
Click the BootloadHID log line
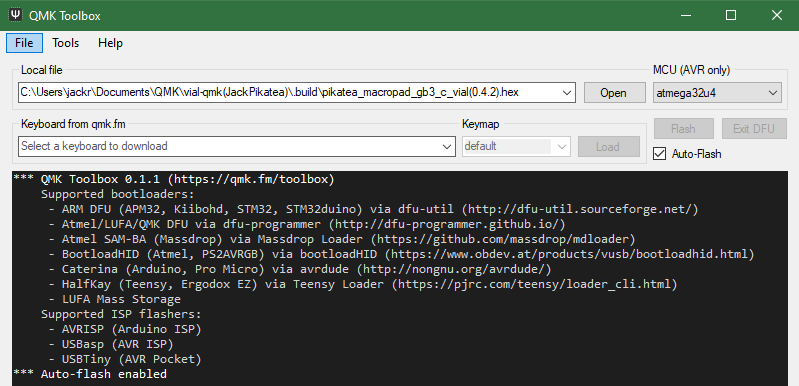402,254
